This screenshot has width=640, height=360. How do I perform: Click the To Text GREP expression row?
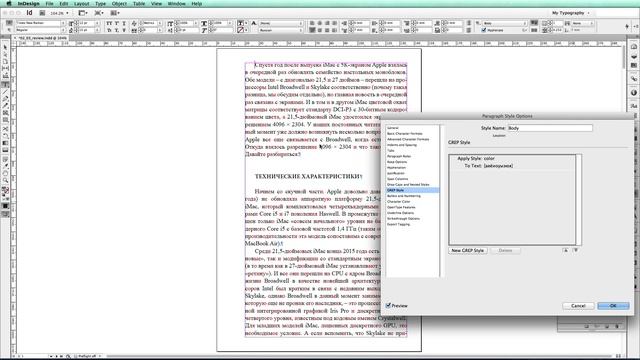(512, 166)
